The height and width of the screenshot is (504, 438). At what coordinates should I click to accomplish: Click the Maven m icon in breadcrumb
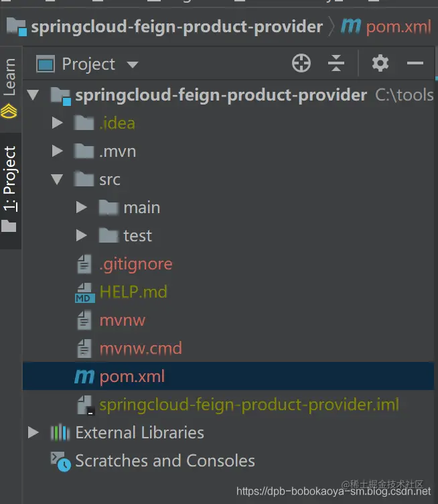pos(351,25)
